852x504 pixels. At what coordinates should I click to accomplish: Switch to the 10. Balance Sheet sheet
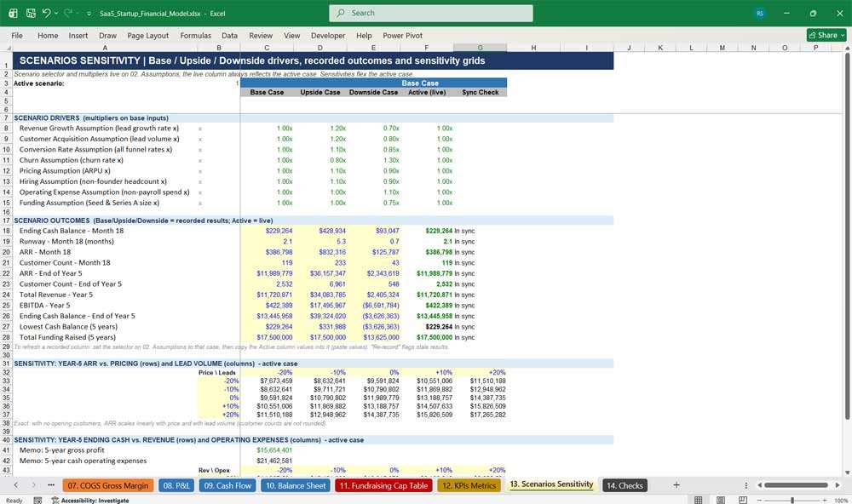(296, 485)
